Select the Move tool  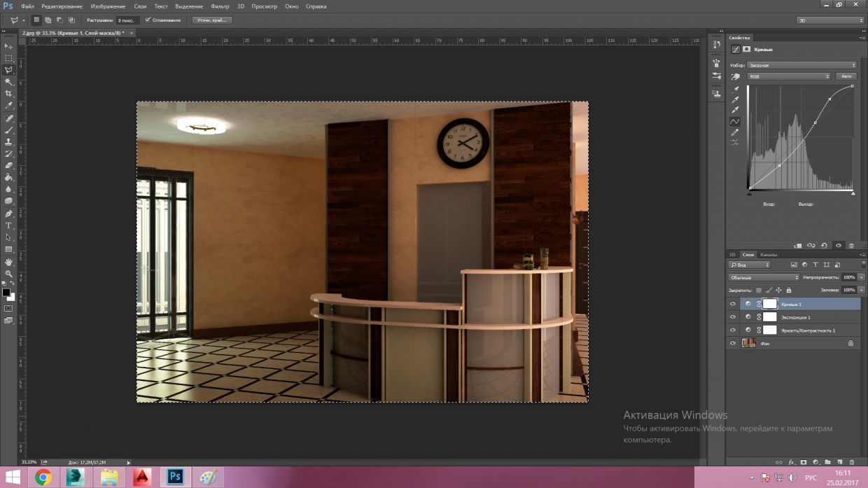(x=9, y=46)
